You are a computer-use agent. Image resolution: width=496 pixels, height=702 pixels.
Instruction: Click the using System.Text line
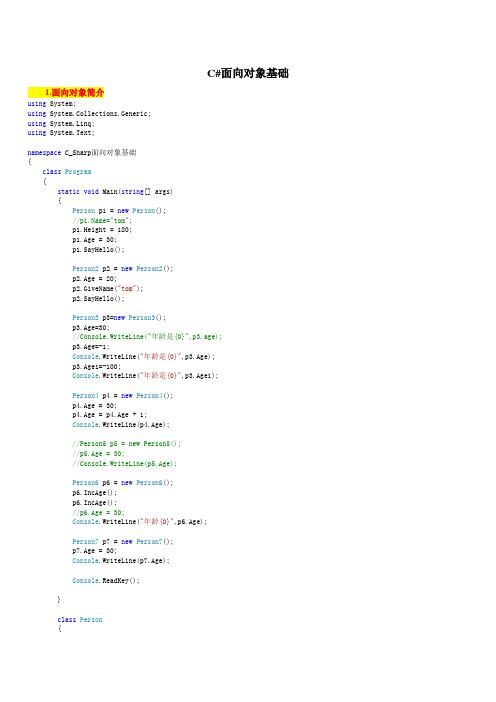point(61,133)
